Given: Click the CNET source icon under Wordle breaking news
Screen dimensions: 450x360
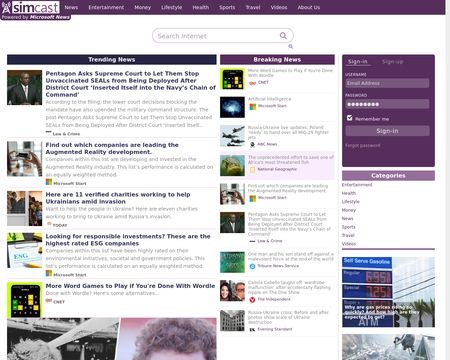Looking at the screenshot, I should (253, 83).
